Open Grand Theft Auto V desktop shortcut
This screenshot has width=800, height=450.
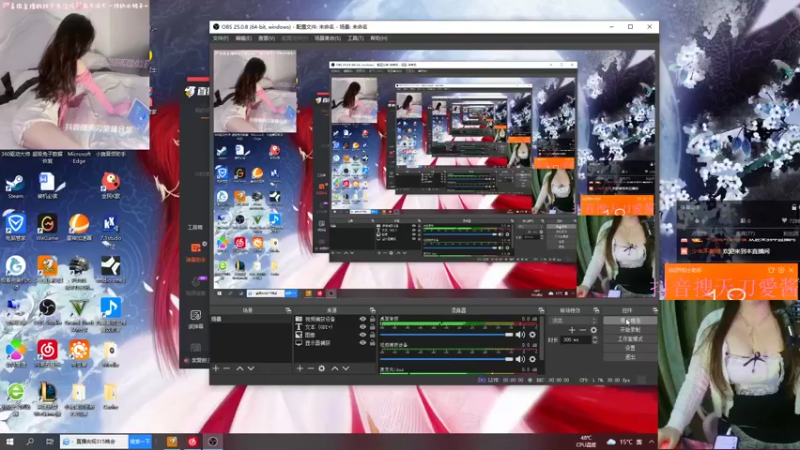pyautogui.click(x=79, y=314)
